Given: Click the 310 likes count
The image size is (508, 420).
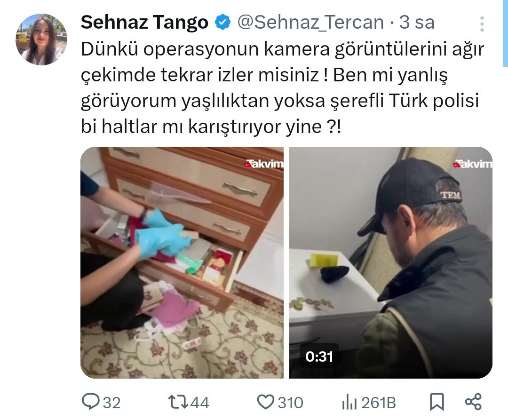Looking at the screenshot, I should [290, 403].
